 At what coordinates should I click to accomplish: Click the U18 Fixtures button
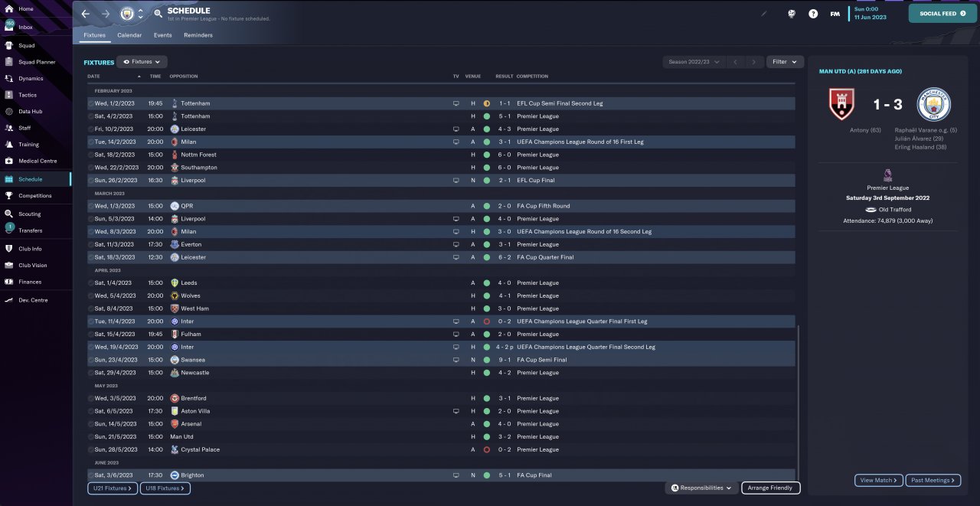[x=165, y=488]
